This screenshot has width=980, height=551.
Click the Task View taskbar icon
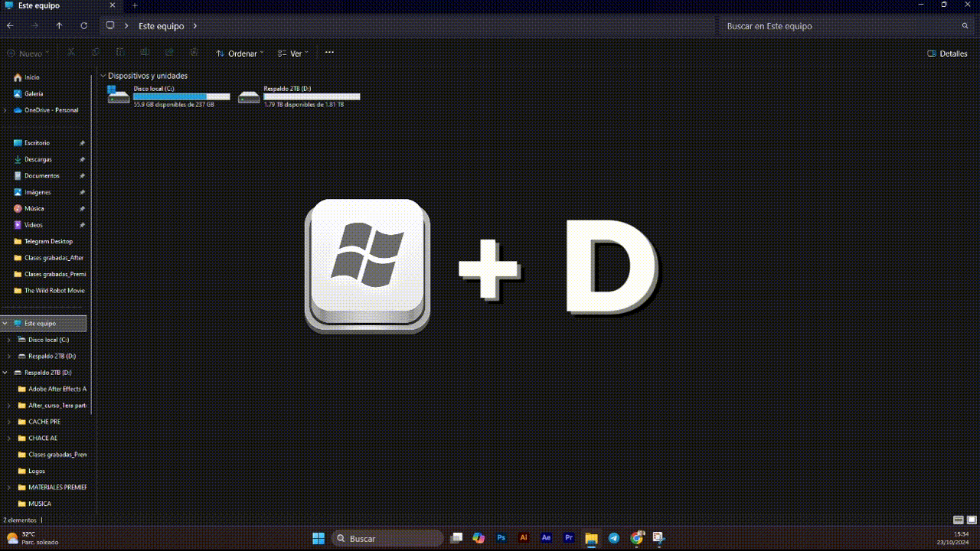[x=456, y=538]
